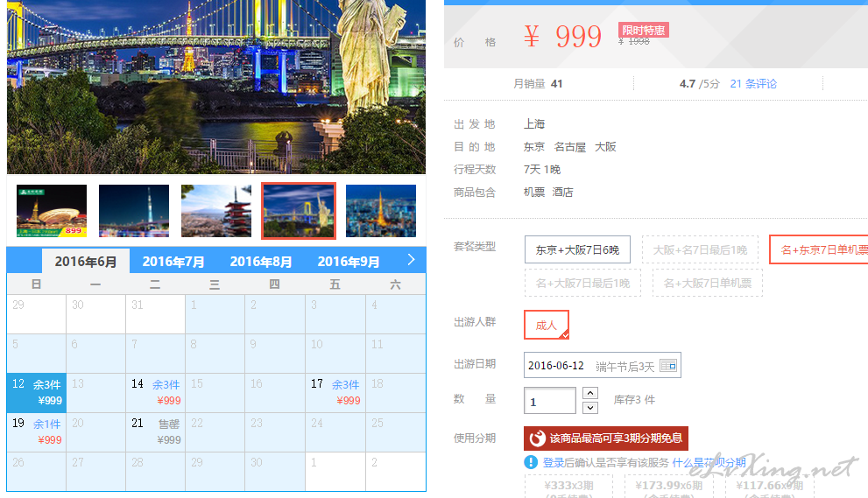The width and height of the screenshot is (868, 498).
Task: Click the 库存3 件 stock text
Action: [634, 399]
